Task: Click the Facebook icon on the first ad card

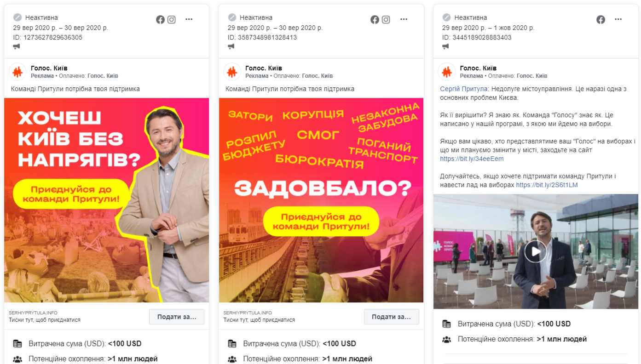Action: click(160, 20)
